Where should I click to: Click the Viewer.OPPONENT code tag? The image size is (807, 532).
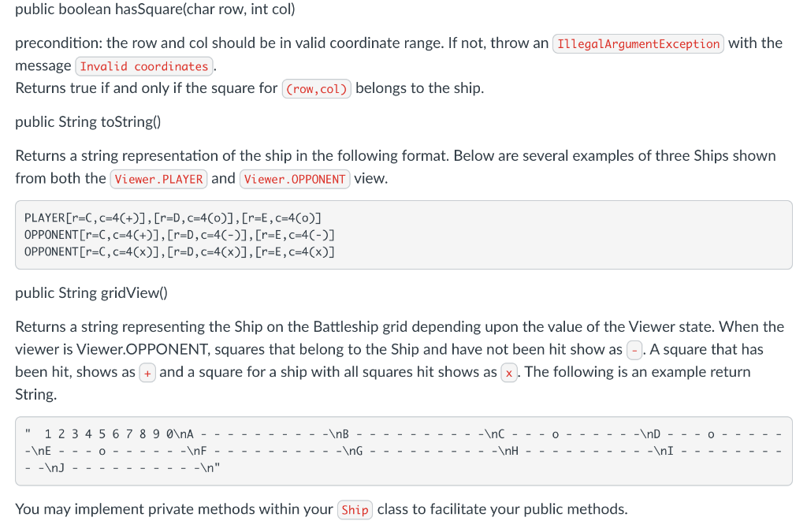[295, 179]
